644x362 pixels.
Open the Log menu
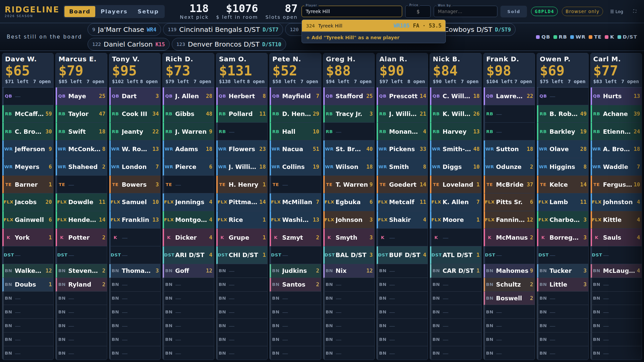tap(616, 11)
